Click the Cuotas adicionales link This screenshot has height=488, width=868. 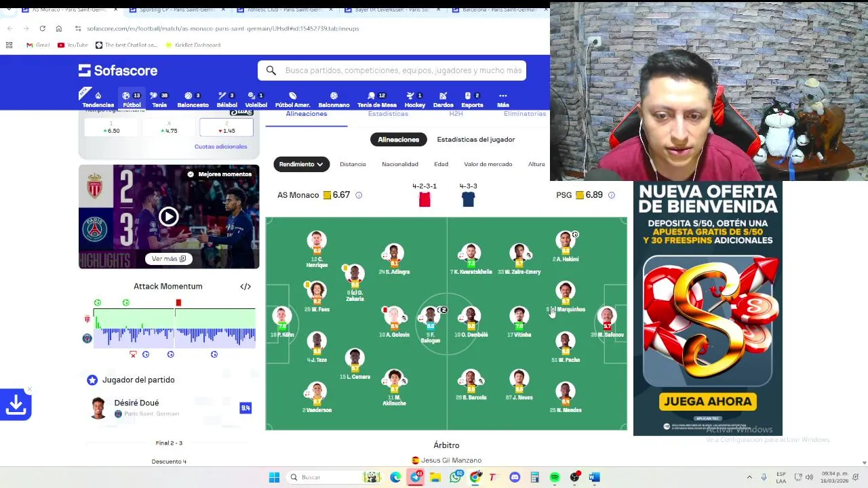[x=220, y=146]
